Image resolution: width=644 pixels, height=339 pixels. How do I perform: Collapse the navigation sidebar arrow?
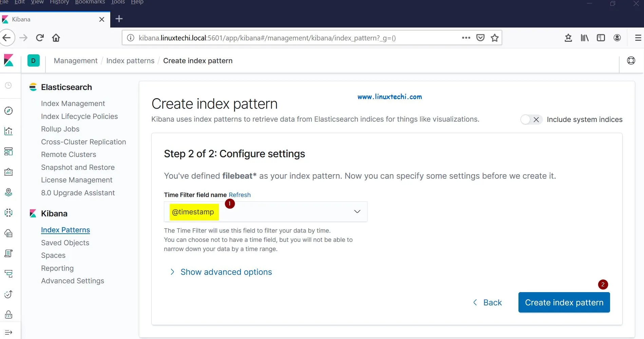pos(8,332)
